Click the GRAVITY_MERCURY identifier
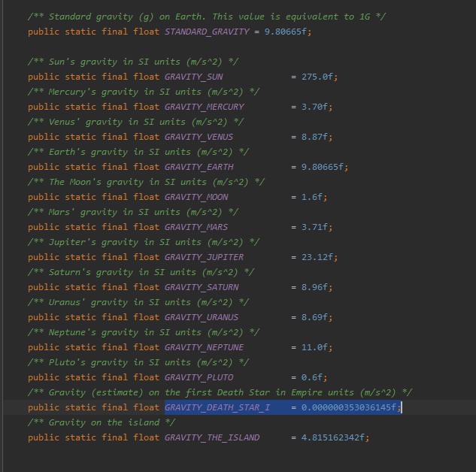This screenshot has height=472, width=476. coord(205,107)
